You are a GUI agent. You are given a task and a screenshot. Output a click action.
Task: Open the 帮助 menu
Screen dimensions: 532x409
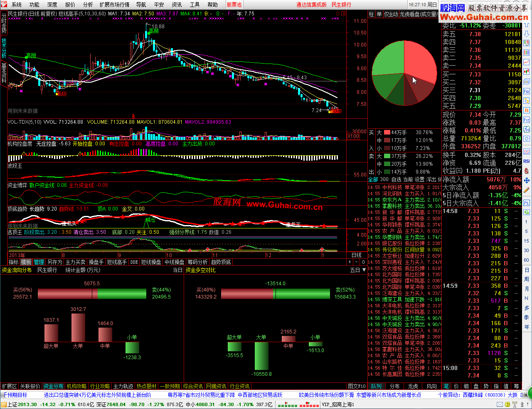[212, 5]
